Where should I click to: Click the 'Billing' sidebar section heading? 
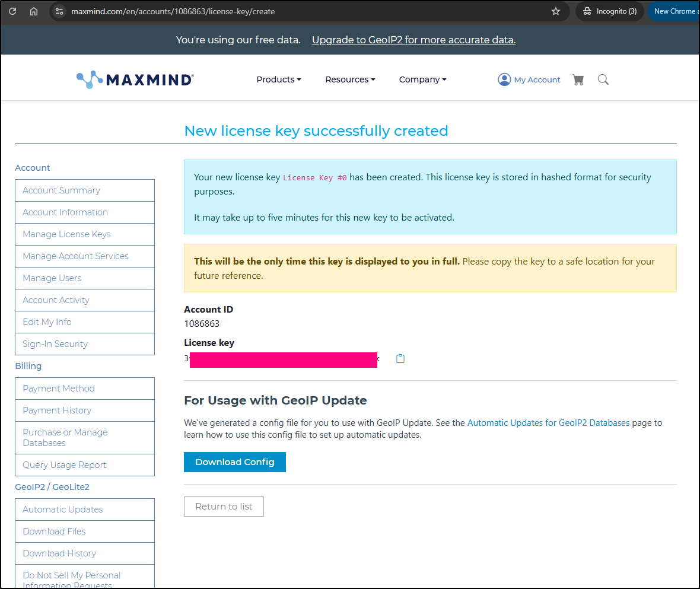tap(28, 366)
